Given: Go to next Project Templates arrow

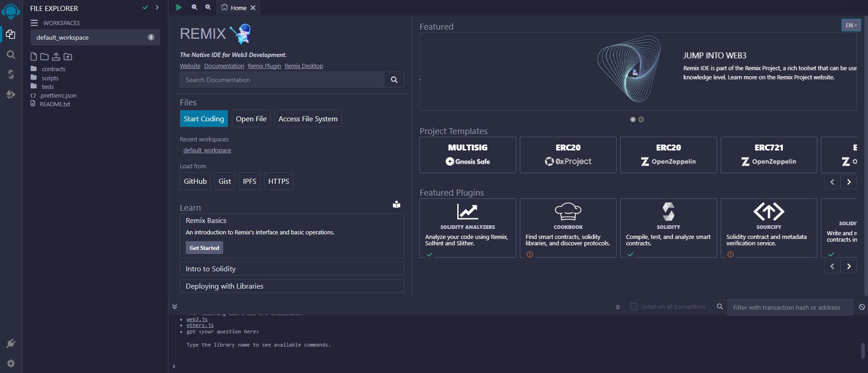Looking at the screenshot, I should pyautogui.click(x=849, y=182).
